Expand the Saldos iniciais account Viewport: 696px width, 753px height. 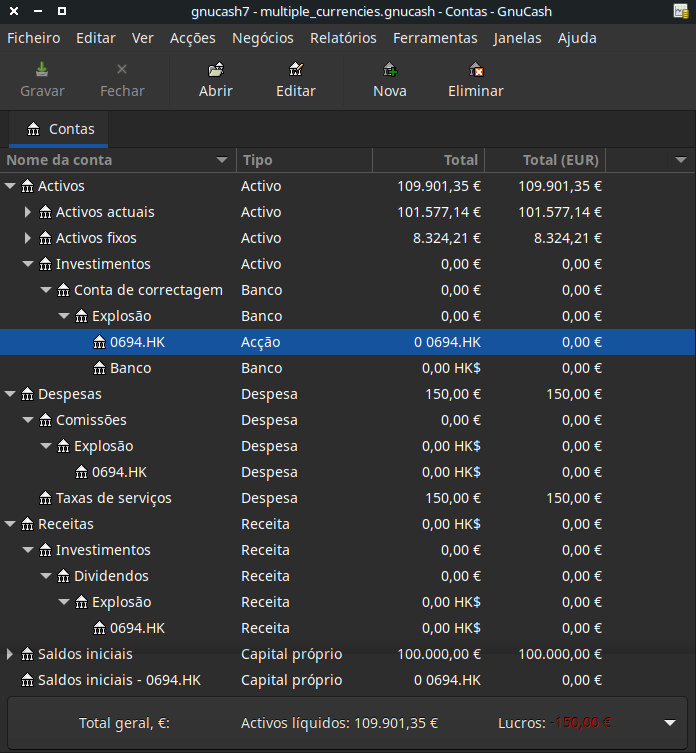(x=10, y=654)
